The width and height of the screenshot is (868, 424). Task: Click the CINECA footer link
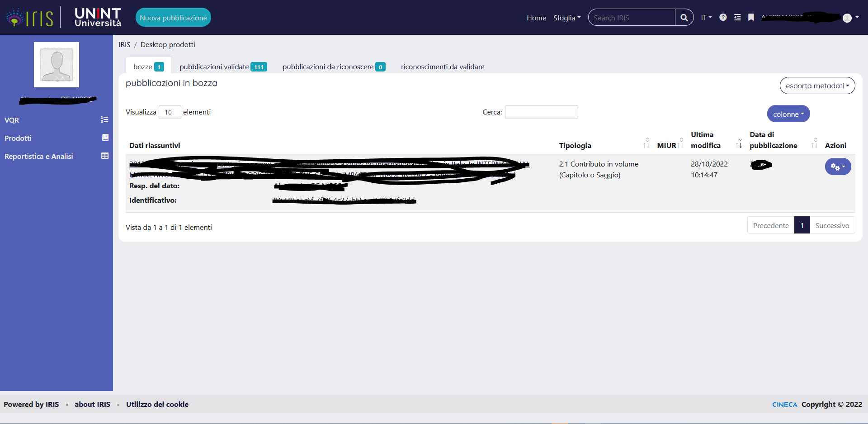pyautogui.click(x=784, y=405)
